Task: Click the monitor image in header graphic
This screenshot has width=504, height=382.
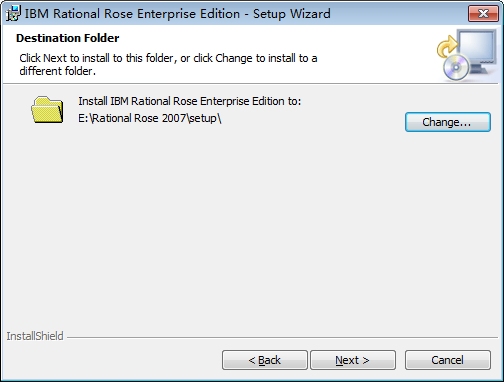Action: (478, 50)
